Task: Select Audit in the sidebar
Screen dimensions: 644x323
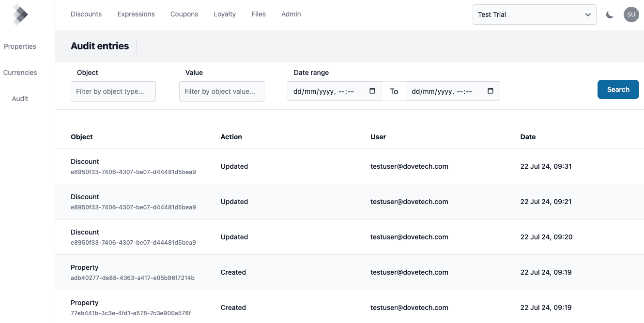Action: [x=20, y=98]
